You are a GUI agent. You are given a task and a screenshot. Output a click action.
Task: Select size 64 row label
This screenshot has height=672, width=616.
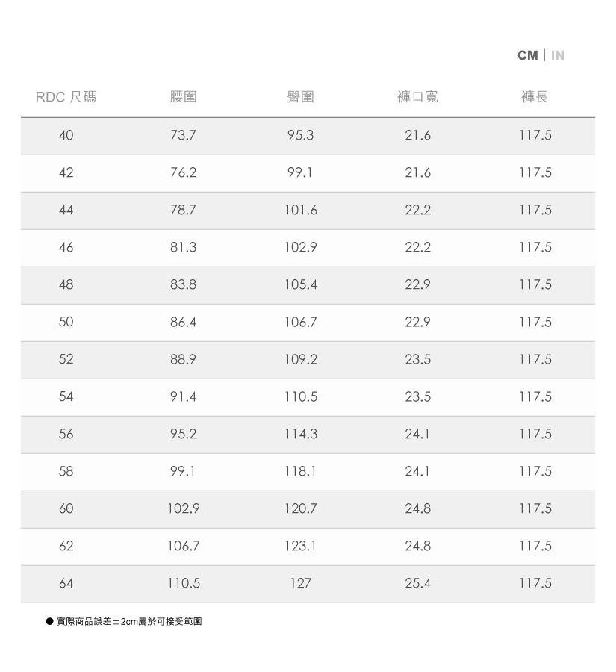66,583
